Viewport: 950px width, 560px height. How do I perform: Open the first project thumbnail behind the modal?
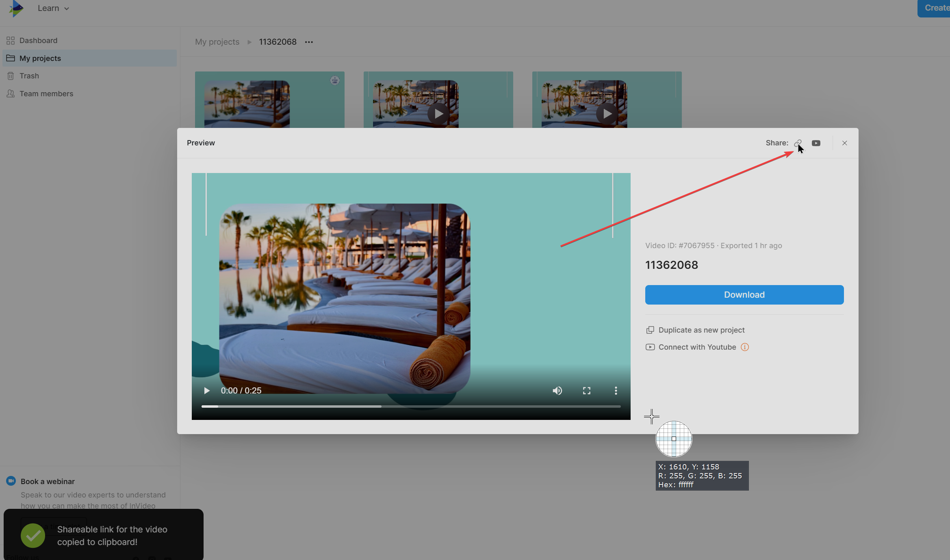(269, 99)
